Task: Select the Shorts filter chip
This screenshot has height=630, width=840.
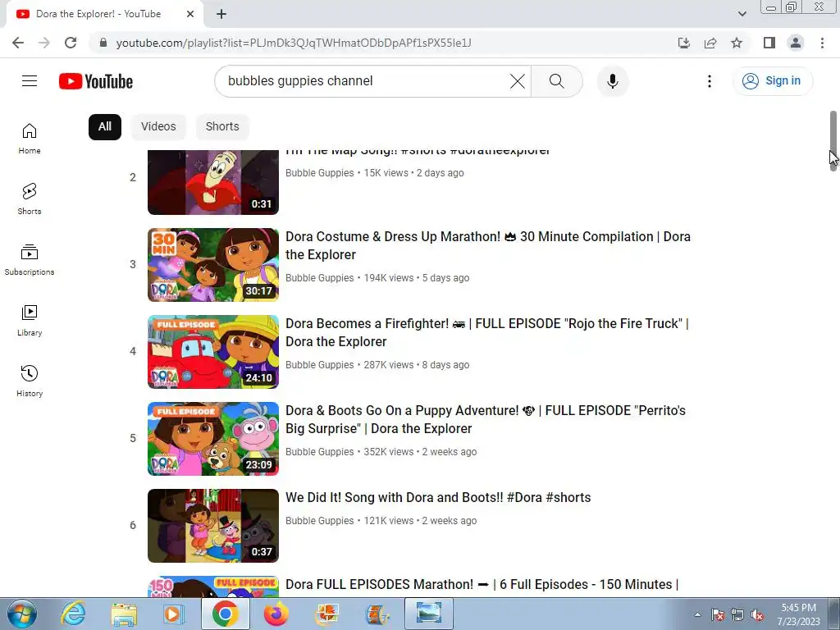Action: [221, 126]
